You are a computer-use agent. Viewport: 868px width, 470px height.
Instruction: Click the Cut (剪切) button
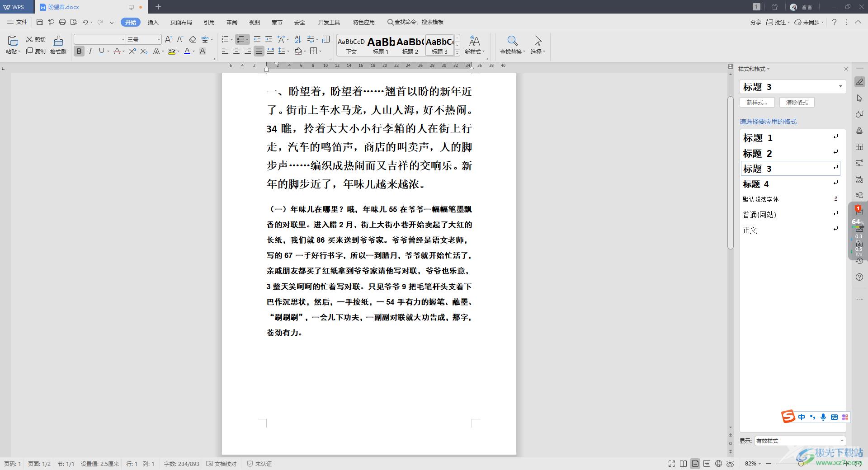point(36,40)
